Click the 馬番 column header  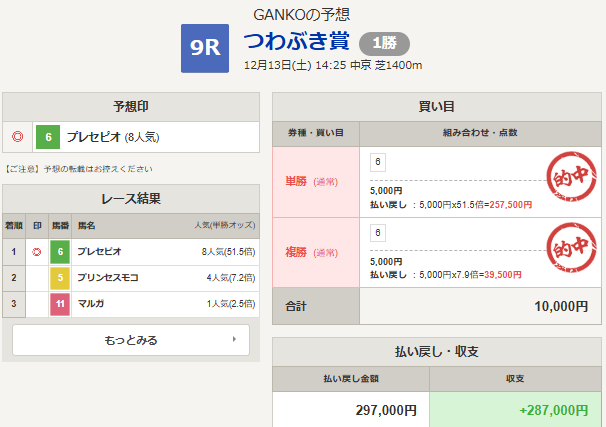(x=60, y=226)
